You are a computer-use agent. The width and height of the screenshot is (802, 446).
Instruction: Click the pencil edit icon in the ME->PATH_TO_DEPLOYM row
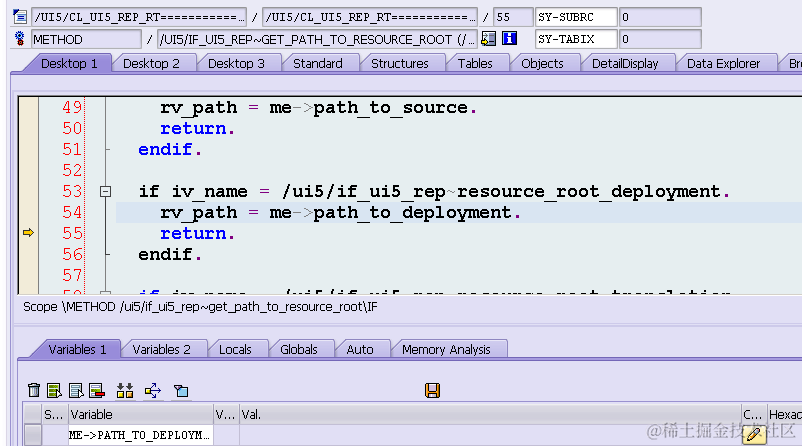click(754, 435)
